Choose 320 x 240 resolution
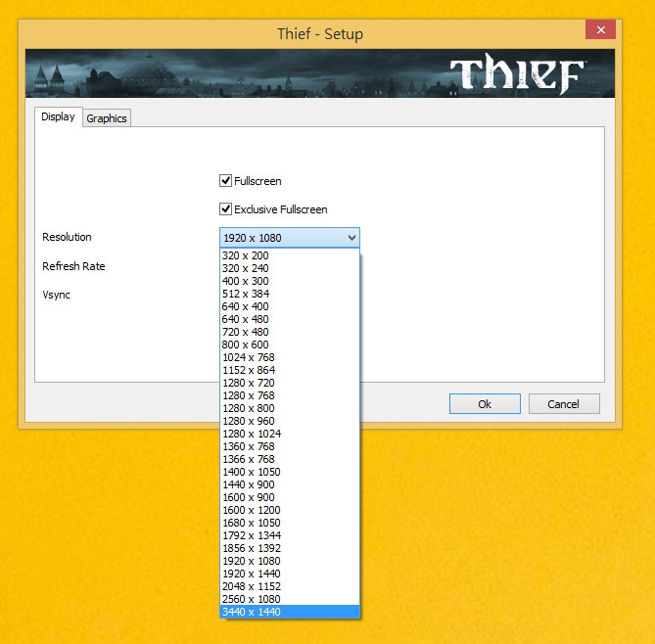The width and height of the screenshot is (655, 644). click(x=290, y=268)
